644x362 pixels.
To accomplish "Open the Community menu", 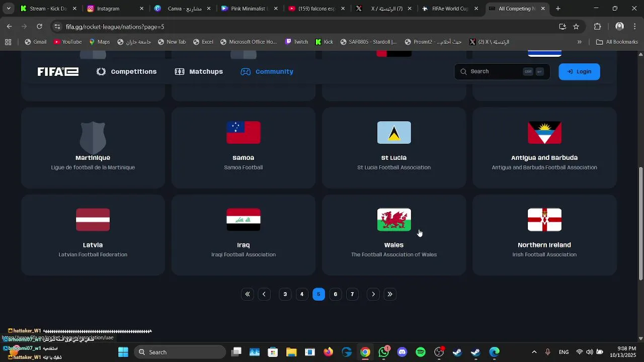I will click(x=267, y=71).
